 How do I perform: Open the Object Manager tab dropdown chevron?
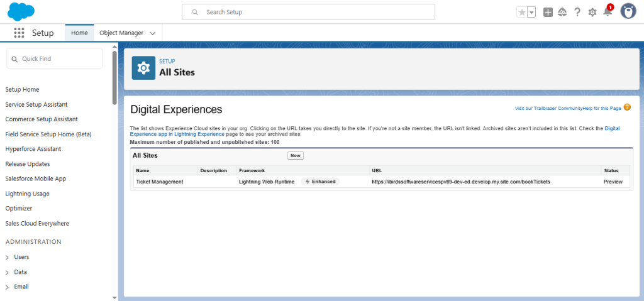(153, 33)
